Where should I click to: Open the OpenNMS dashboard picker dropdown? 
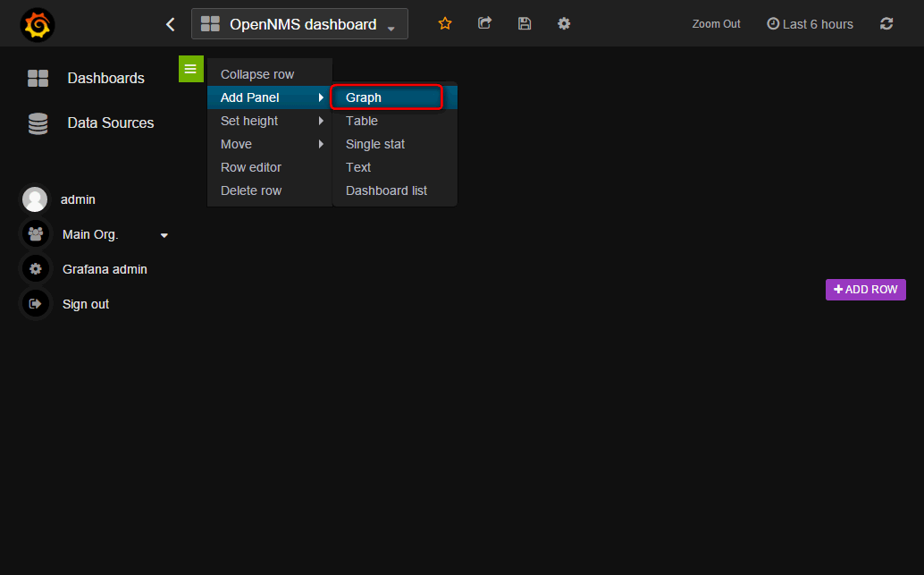[x=299, y=24]
